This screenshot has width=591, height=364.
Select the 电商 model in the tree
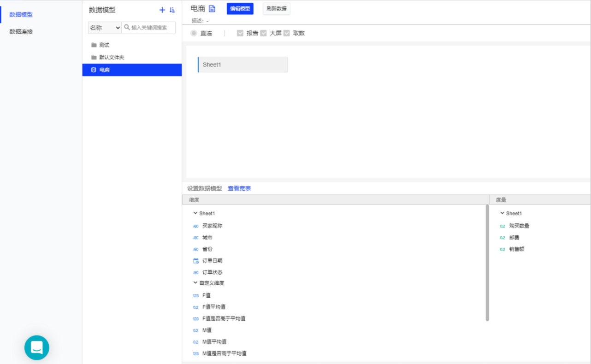coord(132,70)
